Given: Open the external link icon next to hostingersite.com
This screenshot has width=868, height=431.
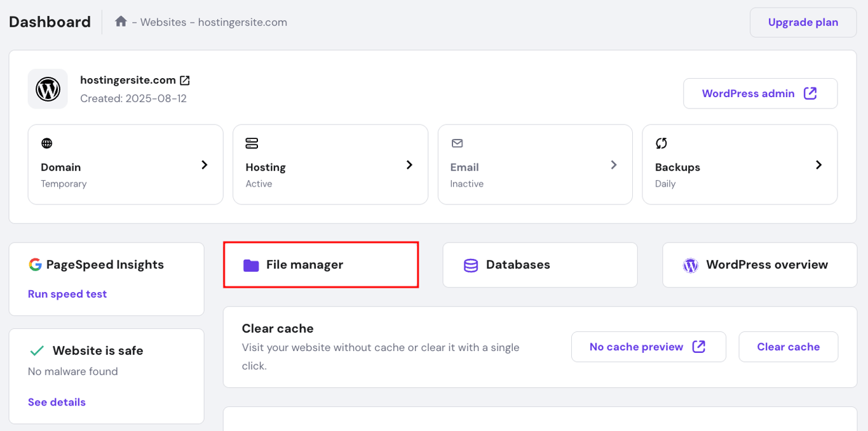Looking at the screenshot, I should click(x=185, y=80).
